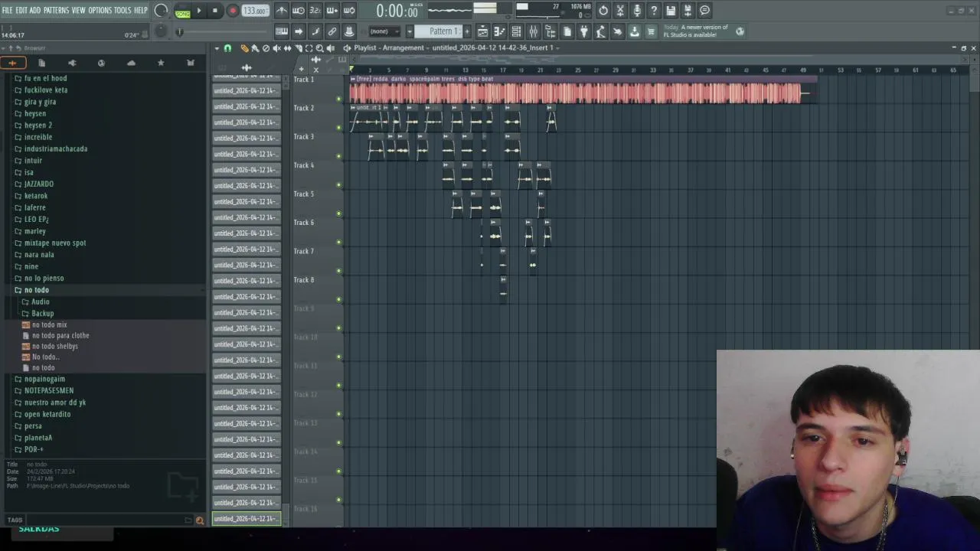
Task: Toggle Track 1 mute green light
Action: click(338, 99)
